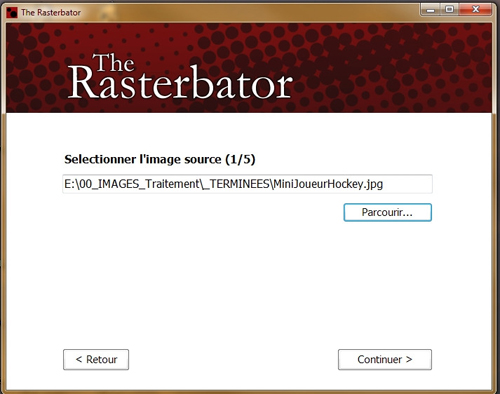
Task: Click the (1/5) step indicator
Action: (x=240, y=159)
